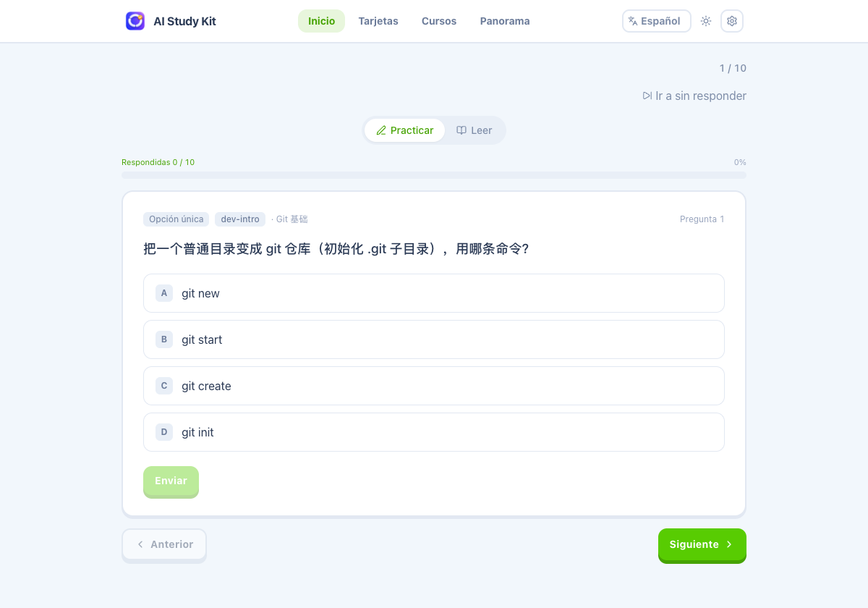
Task: Select Practicar mode
Action: (x=405, y=130)
